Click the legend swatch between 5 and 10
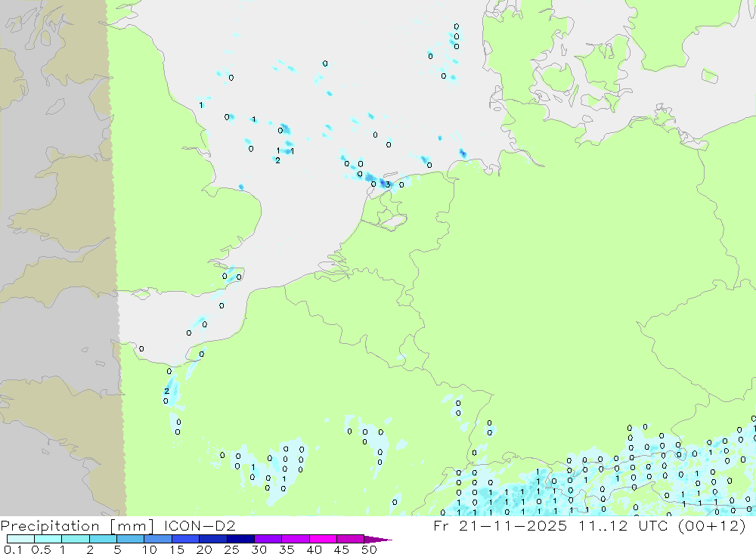Image resolution: width=756 pixels, height=554 pixels. (131, 539)
